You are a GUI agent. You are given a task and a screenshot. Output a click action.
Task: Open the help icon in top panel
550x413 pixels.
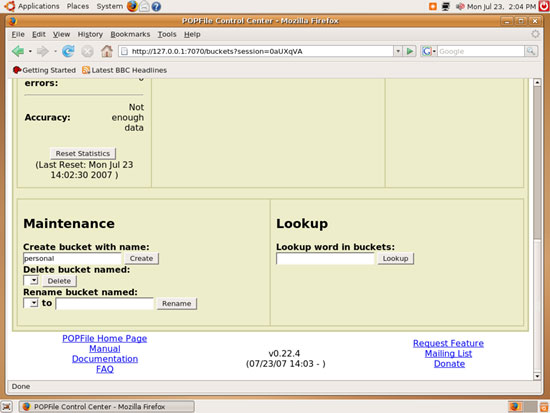click(156, 6)
